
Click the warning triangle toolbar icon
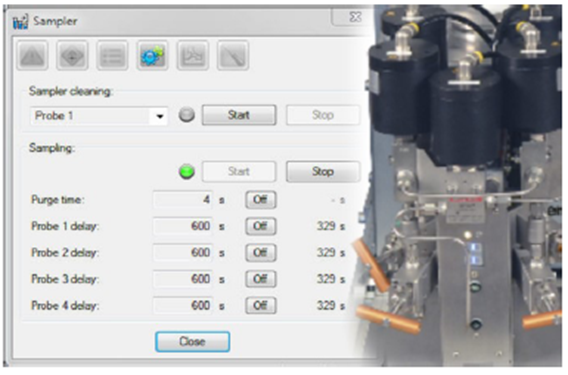tap(32, 55)
